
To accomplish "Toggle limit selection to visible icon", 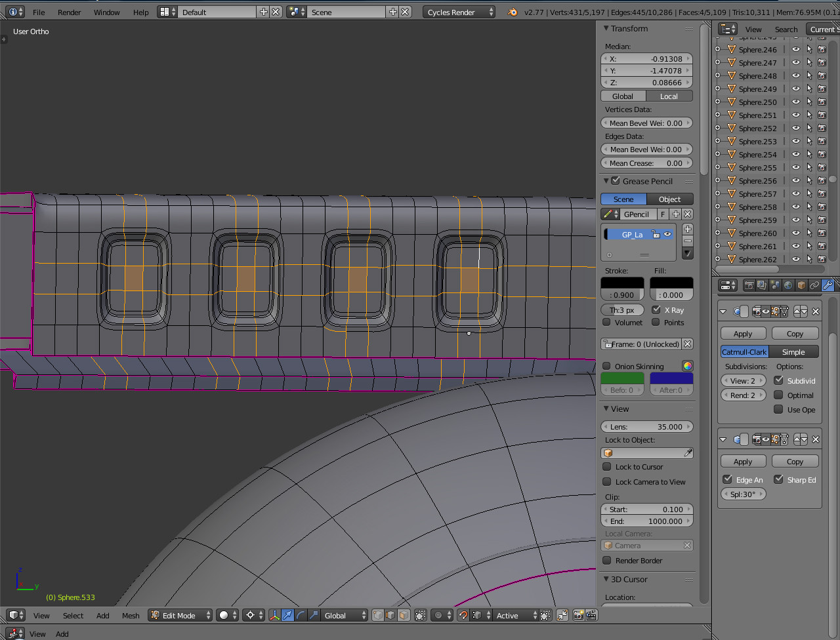I will pyautogui.click(x=421, y=615).
